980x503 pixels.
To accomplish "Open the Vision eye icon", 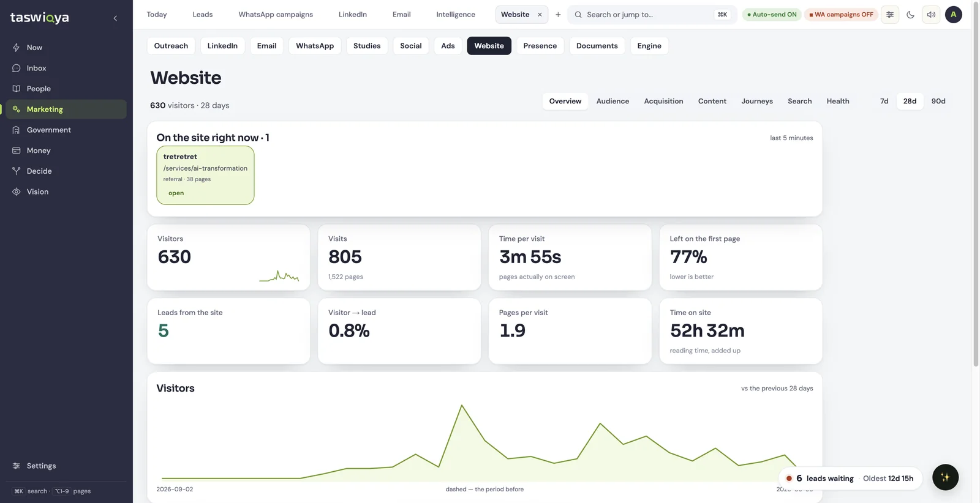I will point(17,192).
